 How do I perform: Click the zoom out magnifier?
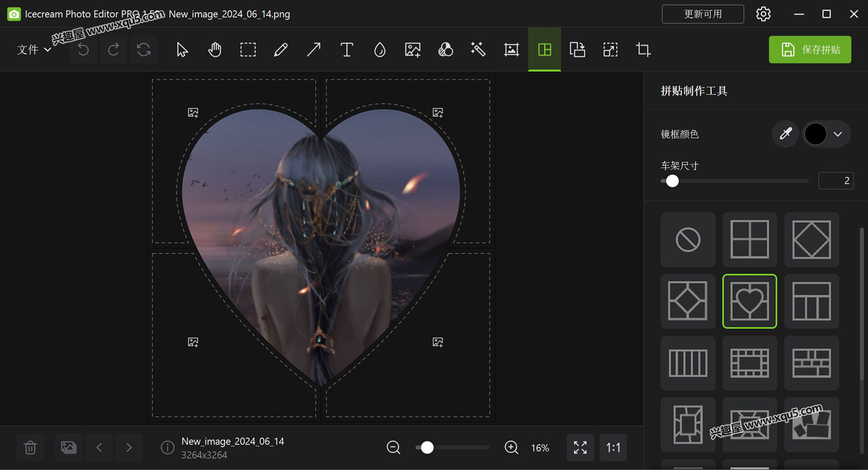pyautogui.click(x=393, y=447)
